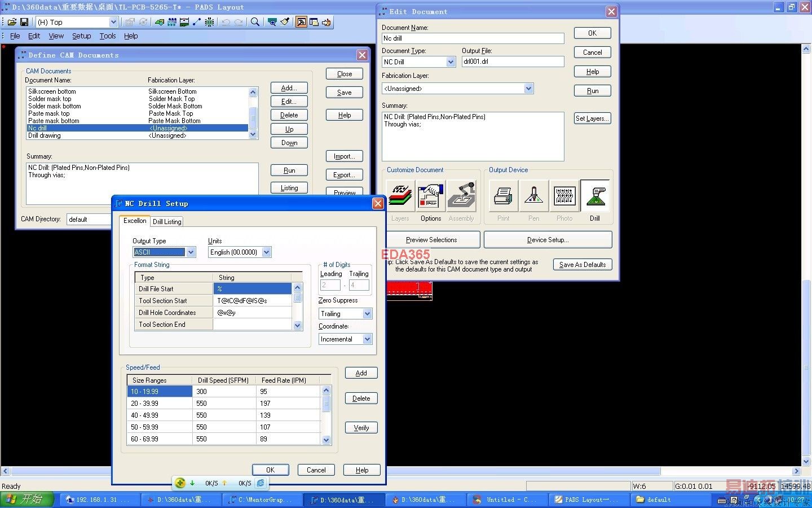
Task: Click the PADS Router link icon
Action: point(326,22)
